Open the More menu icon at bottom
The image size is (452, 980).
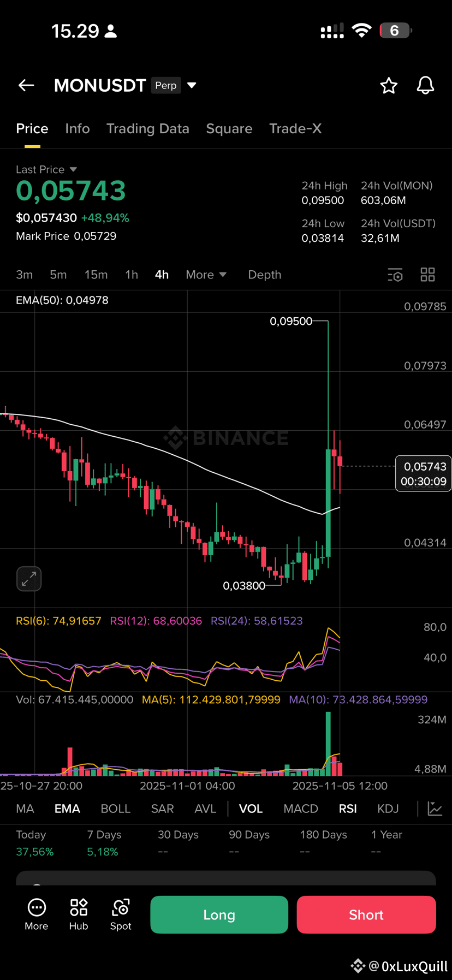[37, 914]
